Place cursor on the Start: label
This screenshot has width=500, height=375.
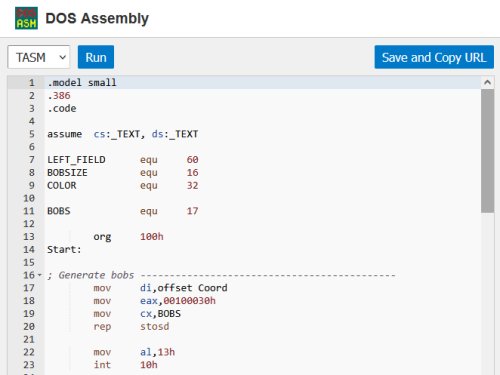pyautogui.click(x=64, y=249)
